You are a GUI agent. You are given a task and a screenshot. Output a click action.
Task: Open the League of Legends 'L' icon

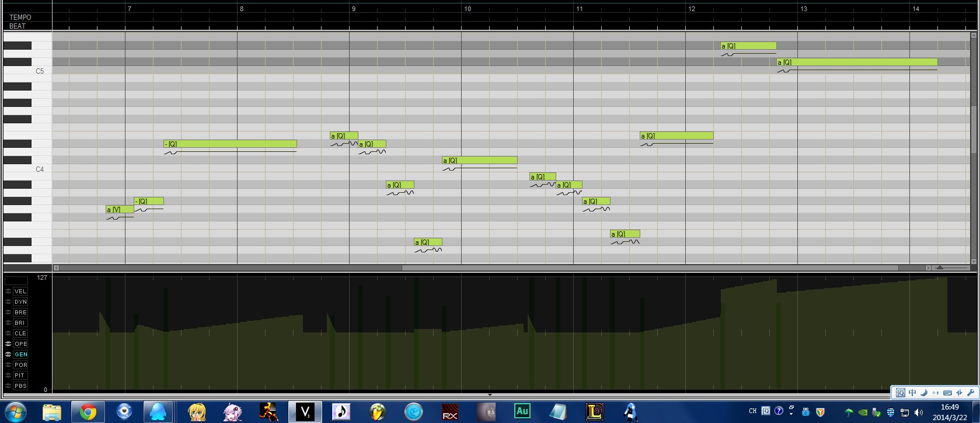[594, 412]
